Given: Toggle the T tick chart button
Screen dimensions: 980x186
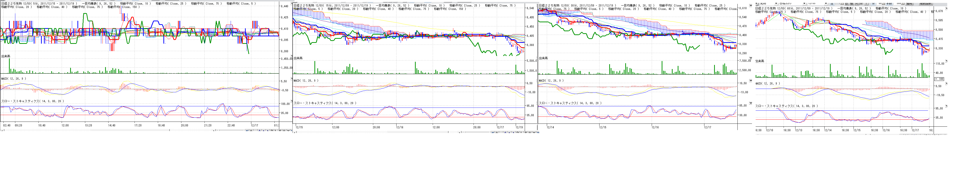Looking at the screenshot, I should pyautogui.click(x=866, y=3).
